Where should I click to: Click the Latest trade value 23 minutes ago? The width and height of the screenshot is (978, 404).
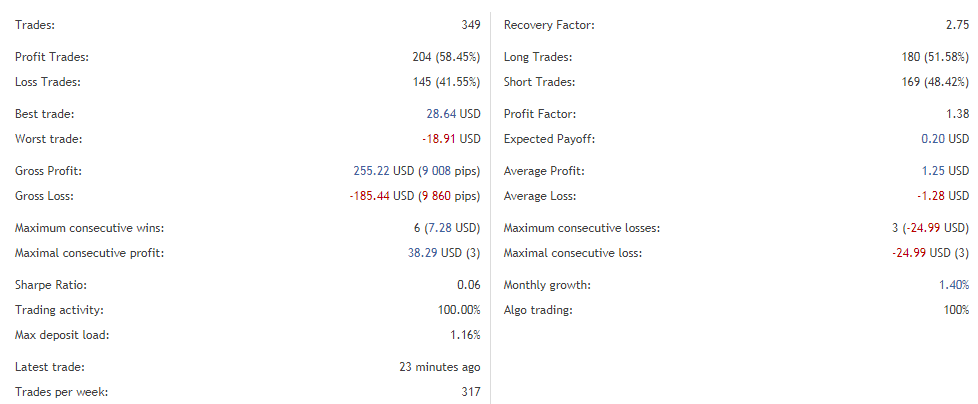pos(439,367)
